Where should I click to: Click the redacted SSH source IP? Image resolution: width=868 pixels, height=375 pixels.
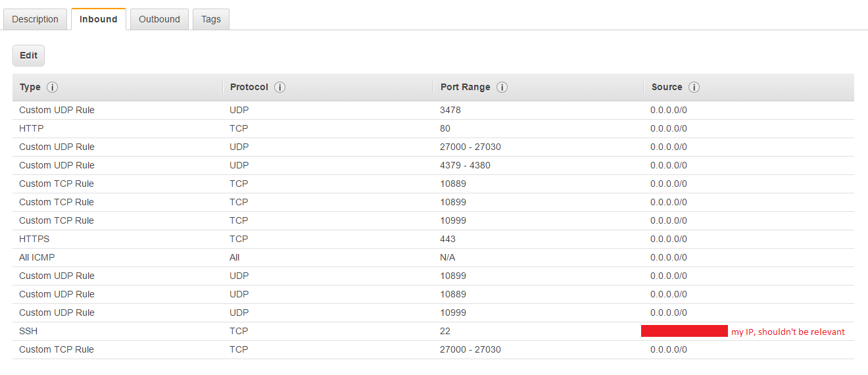point(684,331)
